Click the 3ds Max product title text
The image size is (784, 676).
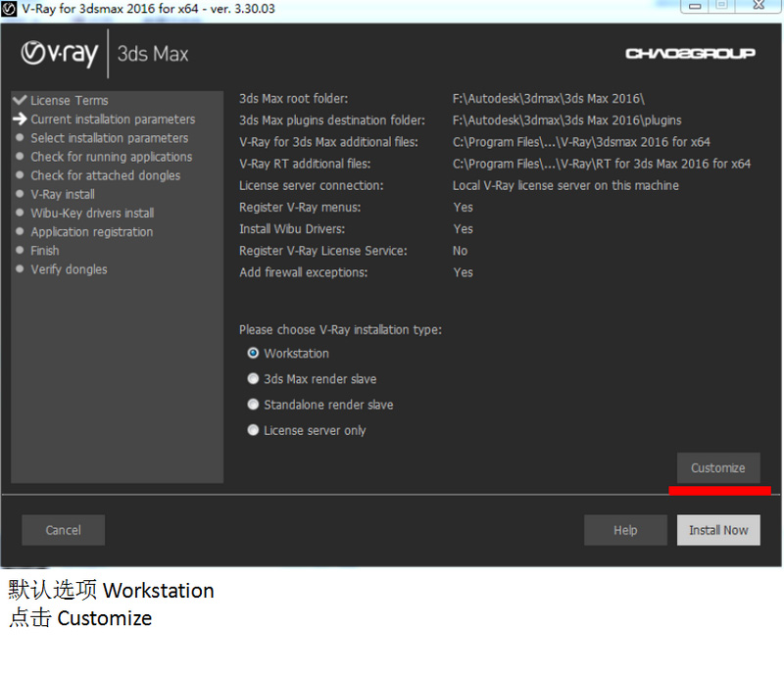click(153, 54)
